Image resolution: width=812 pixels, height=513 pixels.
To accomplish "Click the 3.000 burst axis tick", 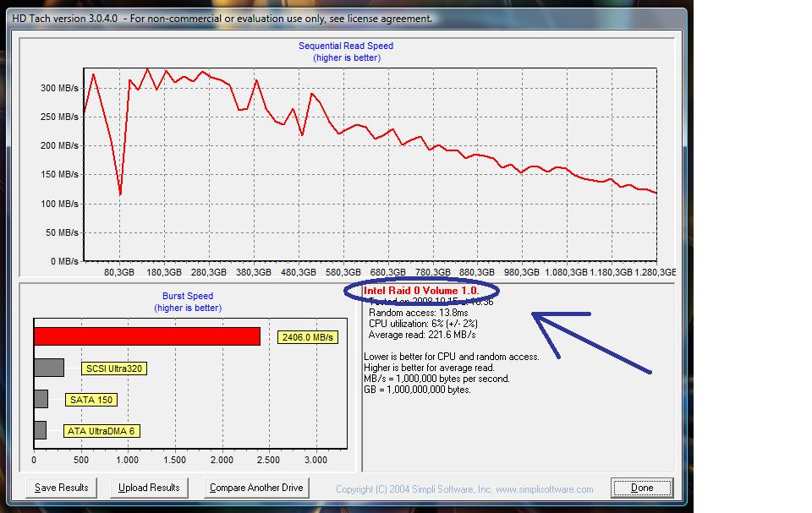I will pos(315,460).
